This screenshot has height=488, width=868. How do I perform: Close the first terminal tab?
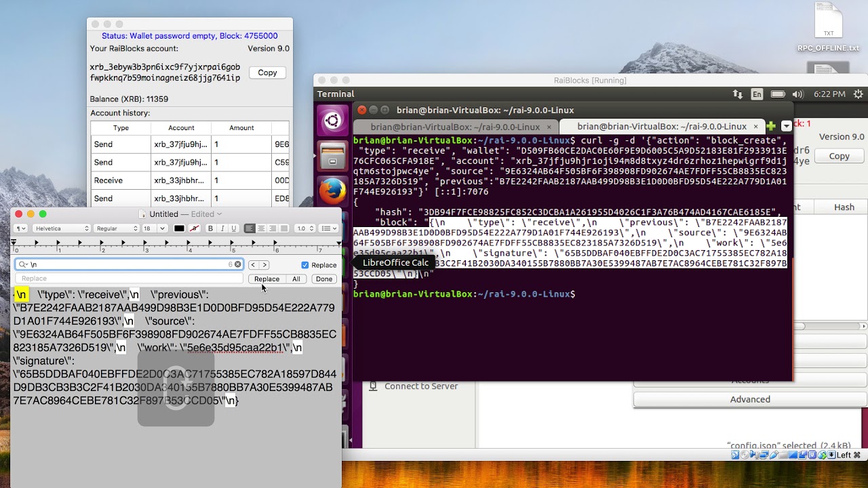(549, 127)
